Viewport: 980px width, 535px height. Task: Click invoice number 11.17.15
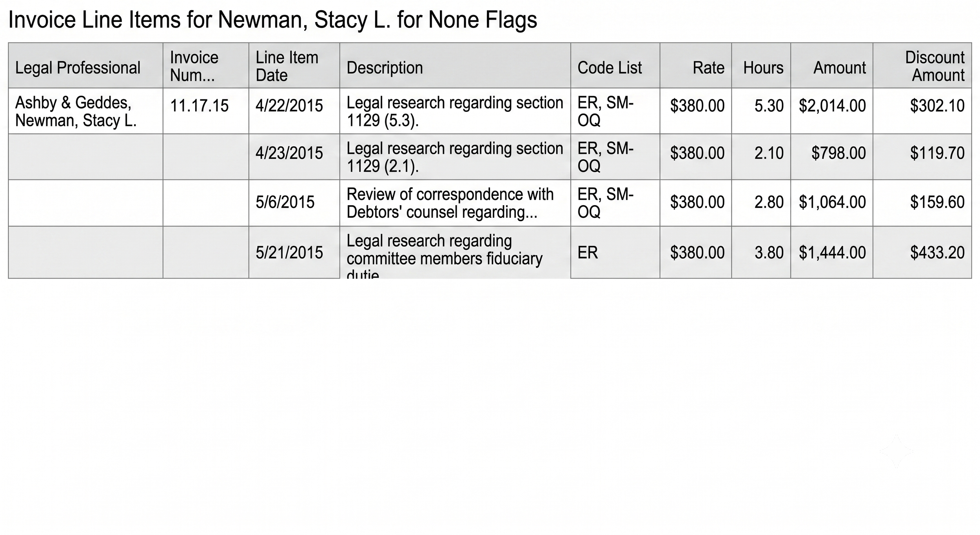pos(199,106)
